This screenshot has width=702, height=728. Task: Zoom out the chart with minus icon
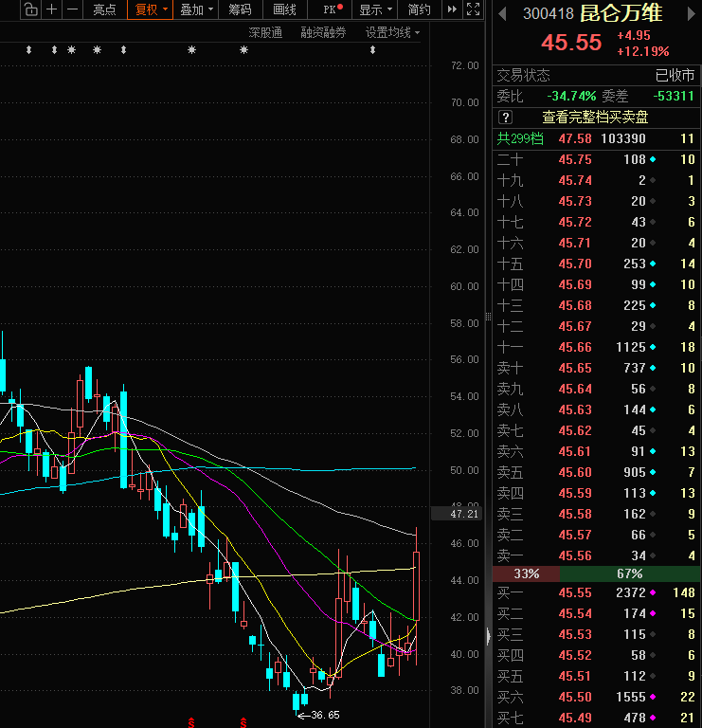point(72,9)
